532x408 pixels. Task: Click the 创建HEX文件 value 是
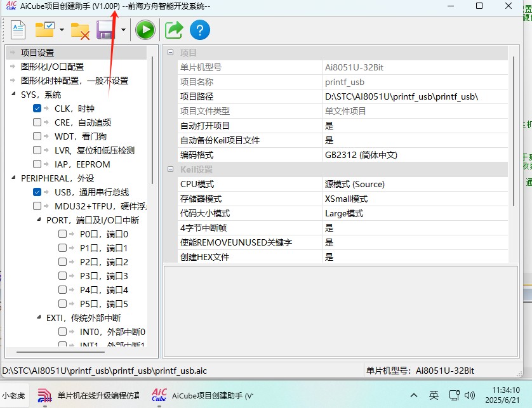[x=415, y=257]
